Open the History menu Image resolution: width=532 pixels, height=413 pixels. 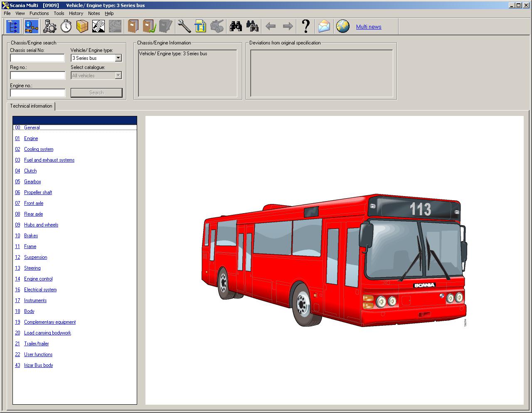[x=76, y=13]
